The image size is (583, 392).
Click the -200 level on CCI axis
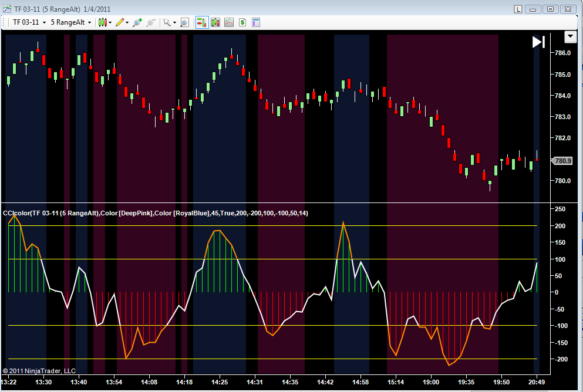click(561, 359)
